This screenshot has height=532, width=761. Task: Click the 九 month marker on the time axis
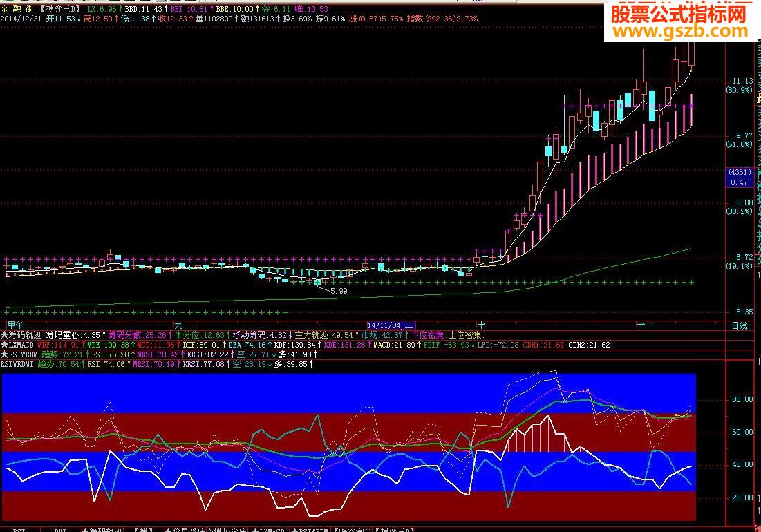pyautogui.click(x=178, y=325)
